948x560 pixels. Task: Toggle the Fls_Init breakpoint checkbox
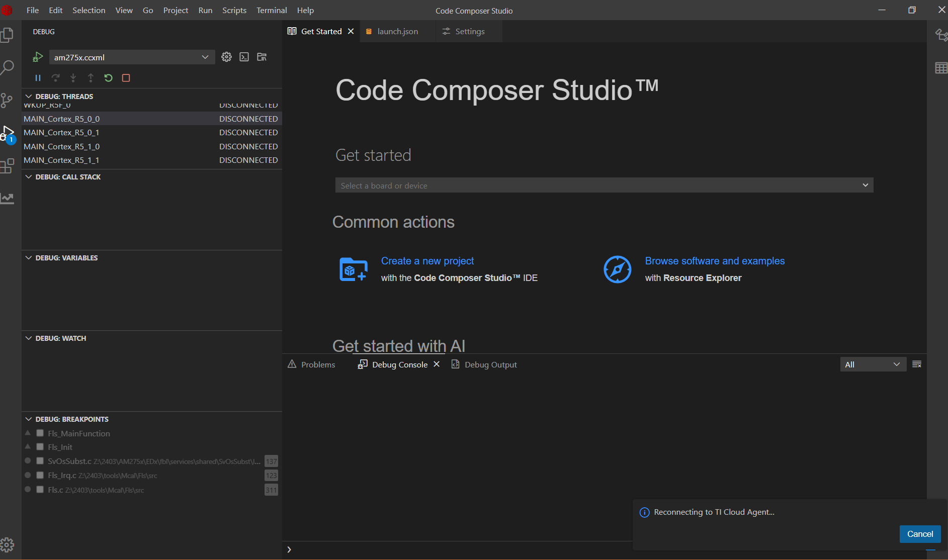(40, 446)
